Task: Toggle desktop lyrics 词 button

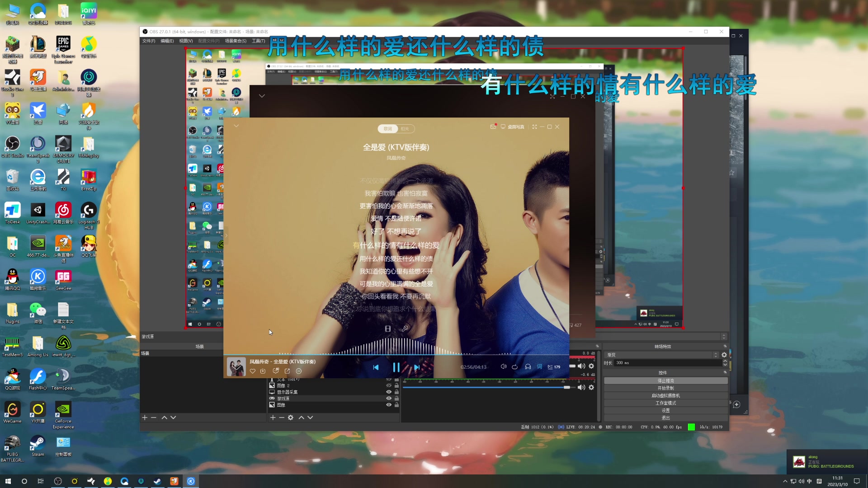Action: (539, 366)
